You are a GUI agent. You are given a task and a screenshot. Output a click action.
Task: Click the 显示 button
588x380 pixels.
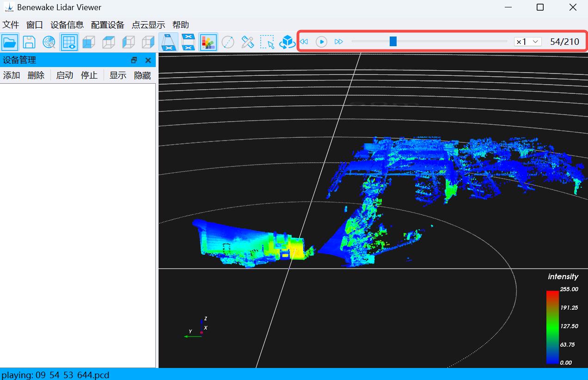pyautogui.click(x=118, y=75)
